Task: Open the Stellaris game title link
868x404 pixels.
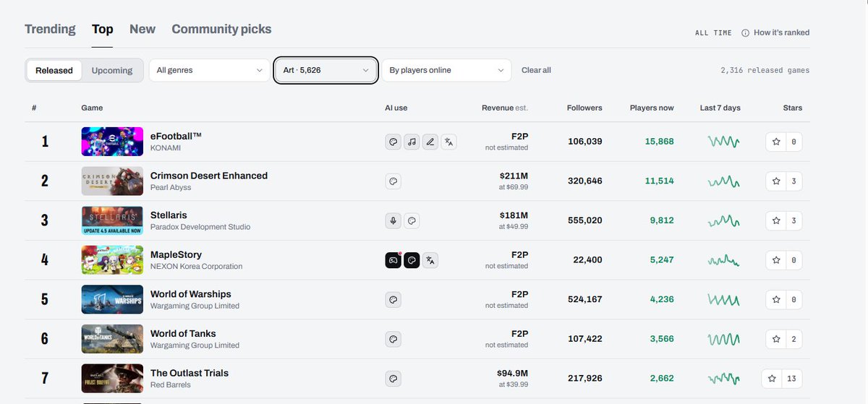Action: click(x=169, y=215)
